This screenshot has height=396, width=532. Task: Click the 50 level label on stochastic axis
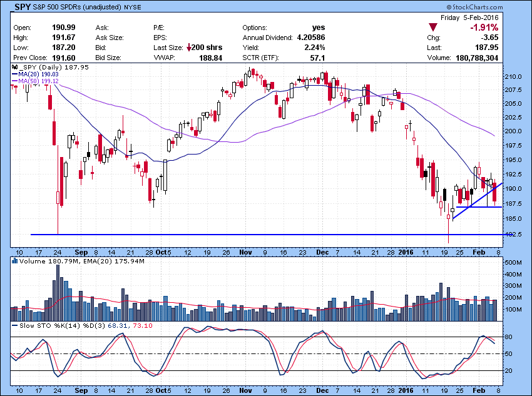point(508,354)
